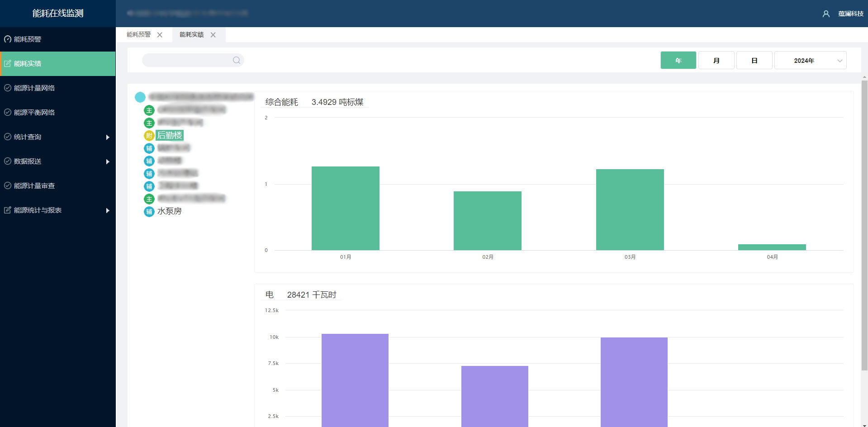Click the cyan root node circle icon
Image resolution: width=868 pixels, height=427 pixels.
(x=140, y=97)
